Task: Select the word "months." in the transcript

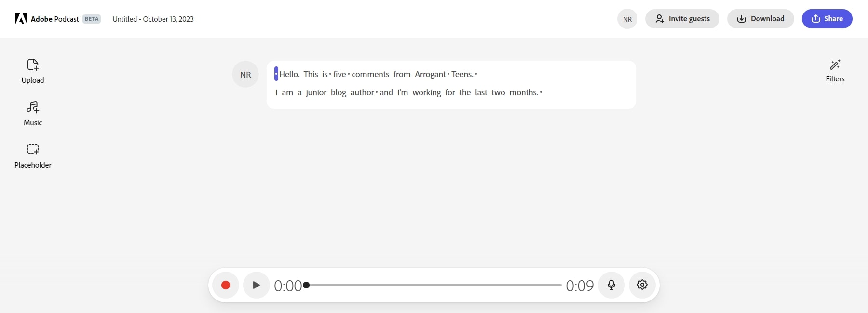Action: 524,92
